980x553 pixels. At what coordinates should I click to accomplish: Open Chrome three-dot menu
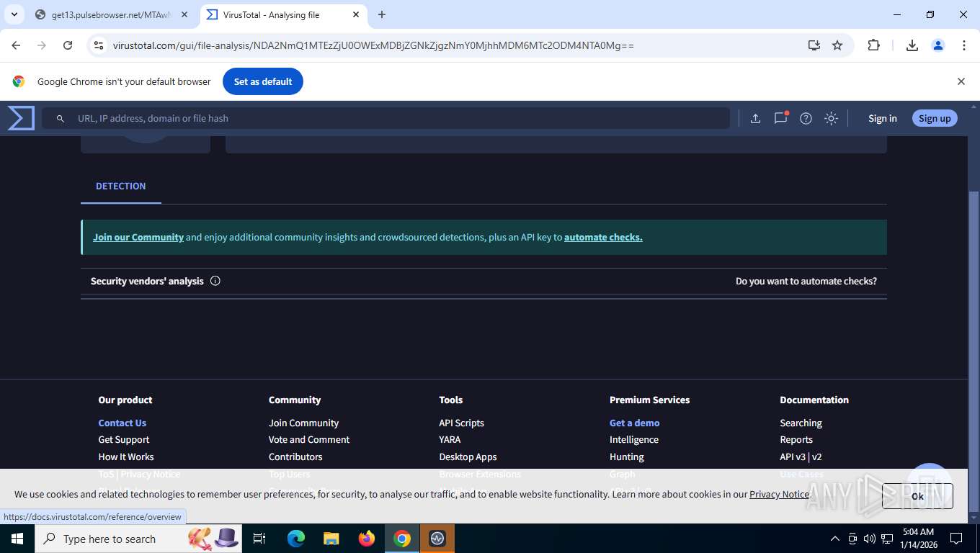963,45
